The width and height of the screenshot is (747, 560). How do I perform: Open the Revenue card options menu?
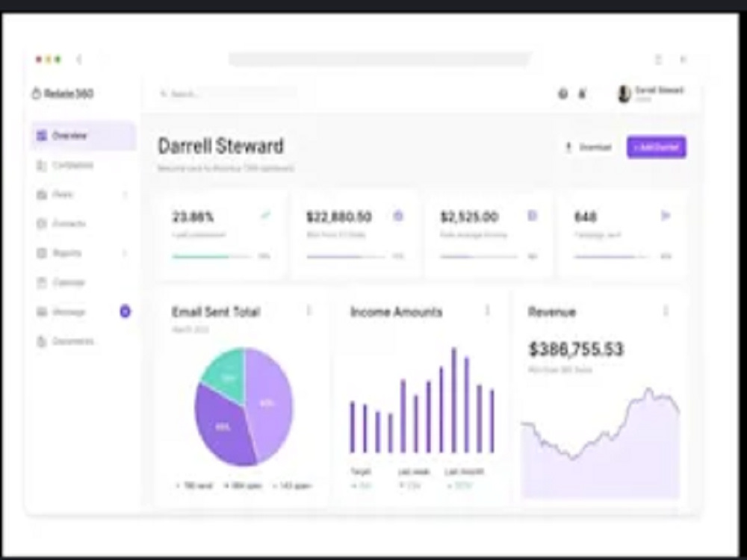pos(666,311)
